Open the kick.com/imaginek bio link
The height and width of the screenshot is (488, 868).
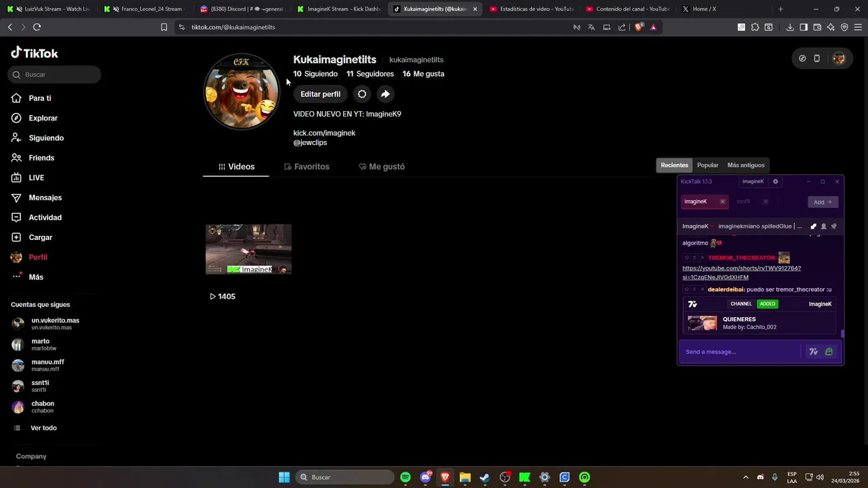[324, 133]
